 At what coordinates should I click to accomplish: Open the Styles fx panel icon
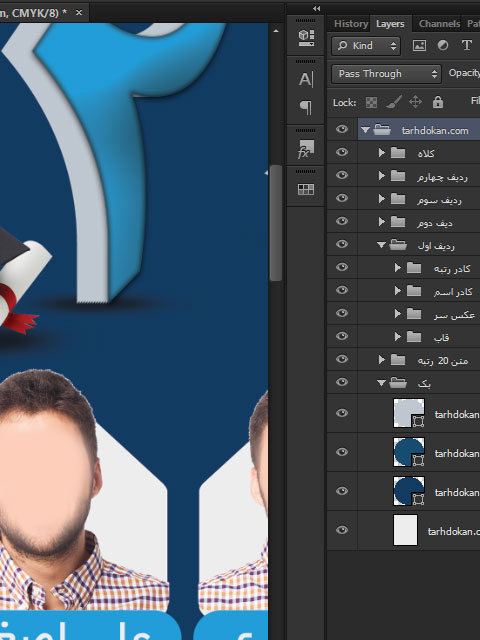[x=306, y=149]
